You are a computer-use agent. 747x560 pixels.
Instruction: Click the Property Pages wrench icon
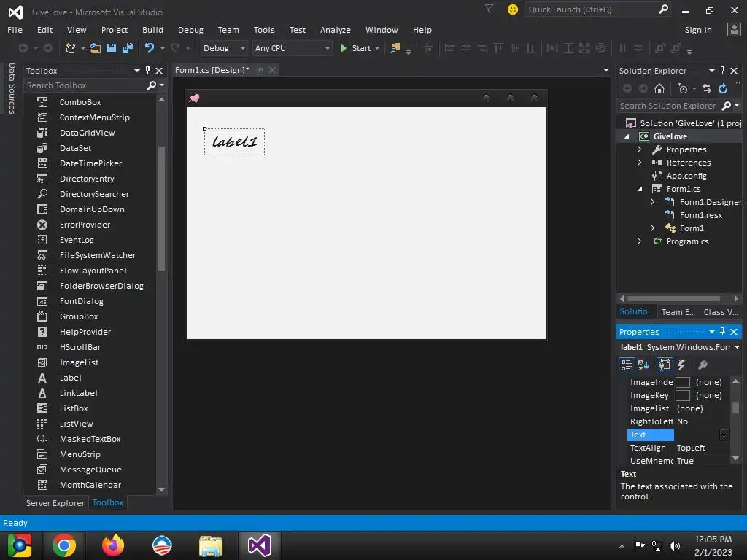[703, 365]
